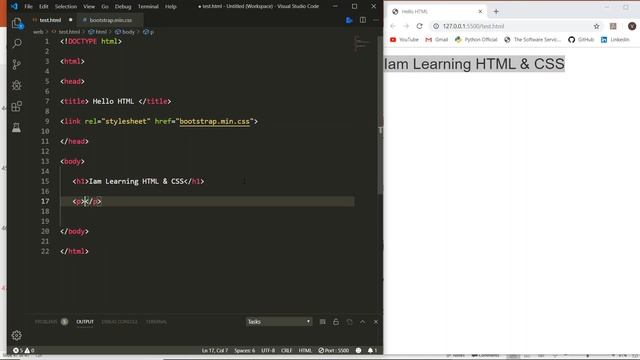The image size is (640, 360).
Task: Click the feedback smiley in status bar
Action: click(x=358, y=350)
